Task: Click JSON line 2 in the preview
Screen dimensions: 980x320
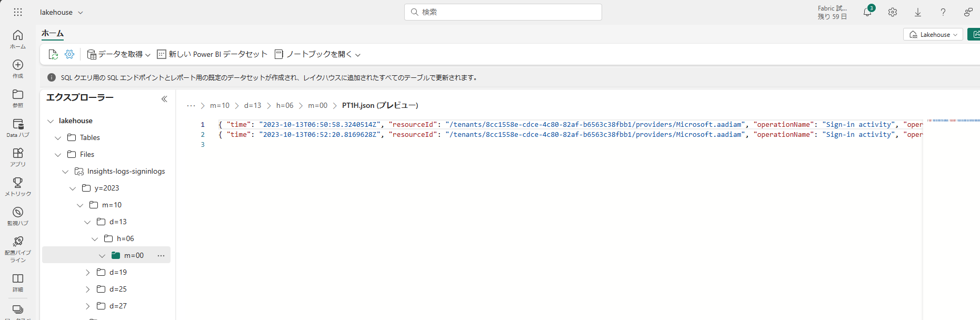Action: pyautogui.click(x=571, y=135)
